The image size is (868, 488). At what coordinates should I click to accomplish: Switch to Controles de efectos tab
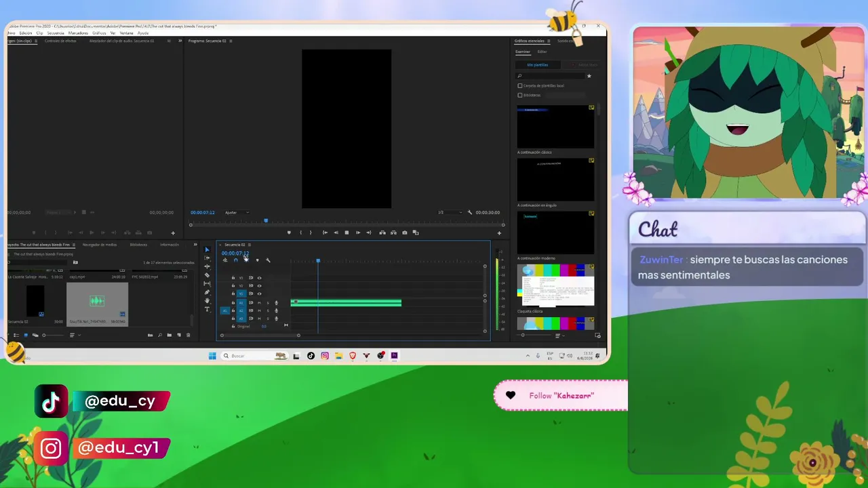click(x=60, y=41)
